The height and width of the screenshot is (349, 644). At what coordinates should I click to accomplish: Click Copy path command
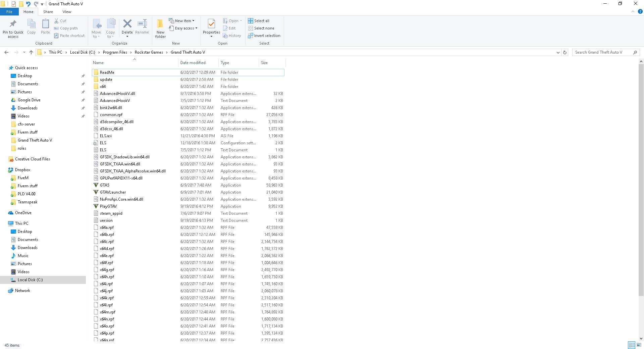(66, 28)
